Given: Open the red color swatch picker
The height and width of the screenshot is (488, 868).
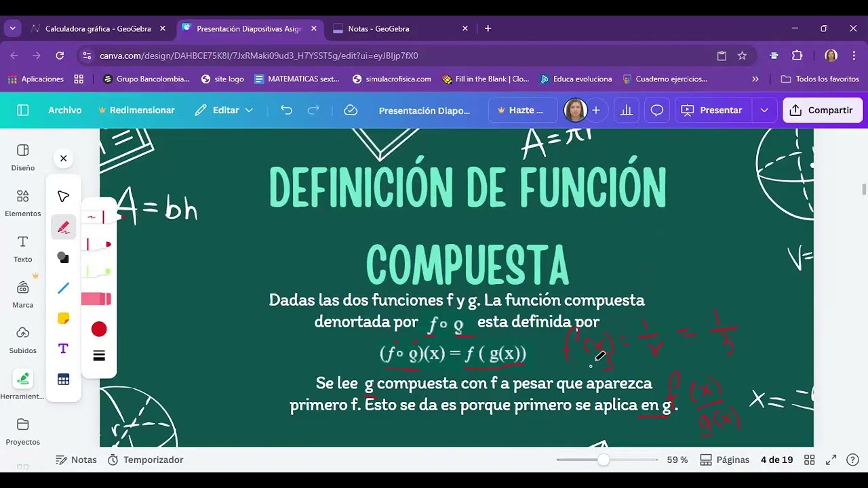Looking at the screenshot, I should pyautogui.click(x=99, y=329).
